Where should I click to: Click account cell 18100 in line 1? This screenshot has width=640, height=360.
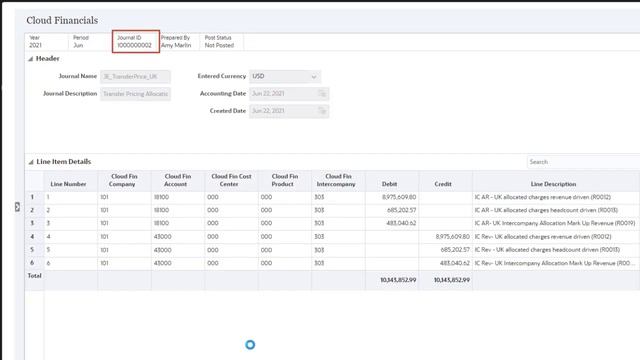pyautogui.click(x=178, y=197)
